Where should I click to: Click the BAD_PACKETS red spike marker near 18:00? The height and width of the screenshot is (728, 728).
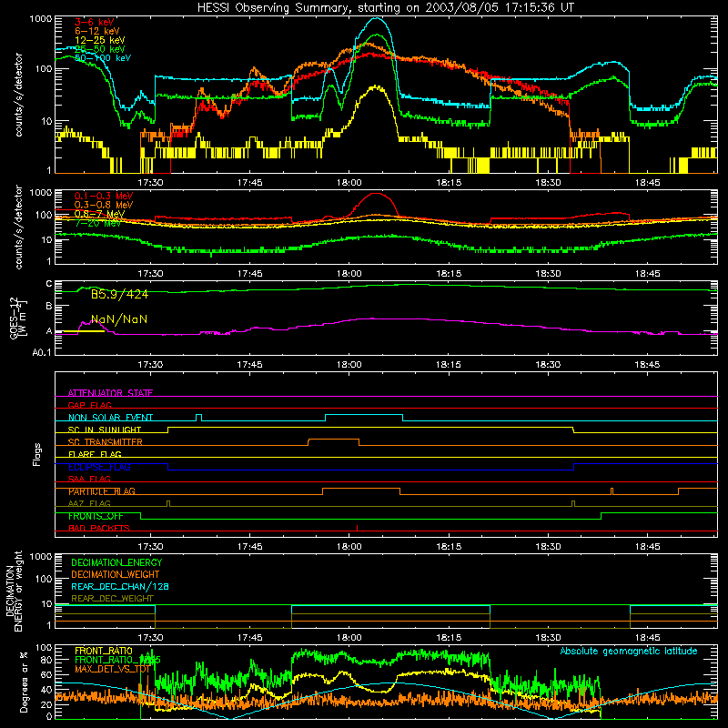(x=357, y=528)
